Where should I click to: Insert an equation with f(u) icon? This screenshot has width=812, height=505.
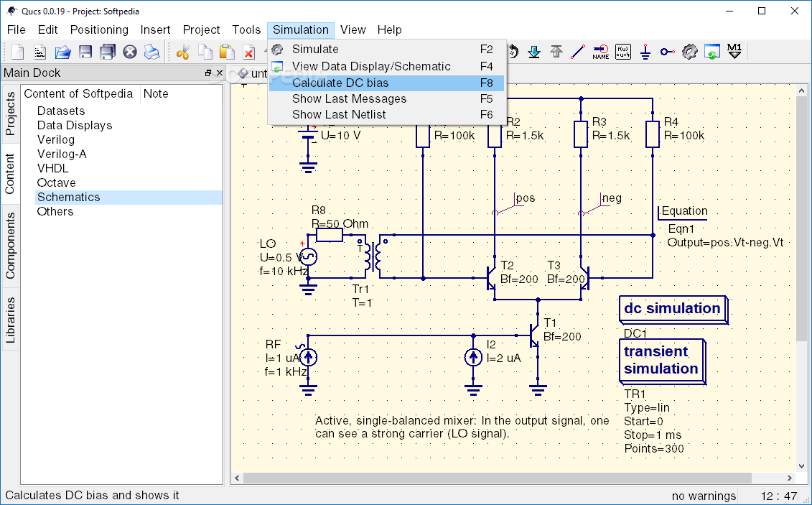[623, 52]
